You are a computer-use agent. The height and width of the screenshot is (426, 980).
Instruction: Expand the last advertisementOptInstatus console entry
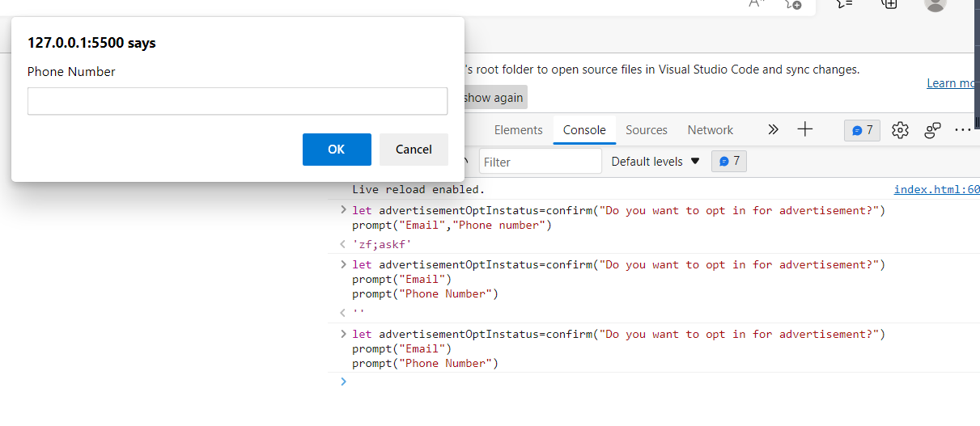coord(343,334)
